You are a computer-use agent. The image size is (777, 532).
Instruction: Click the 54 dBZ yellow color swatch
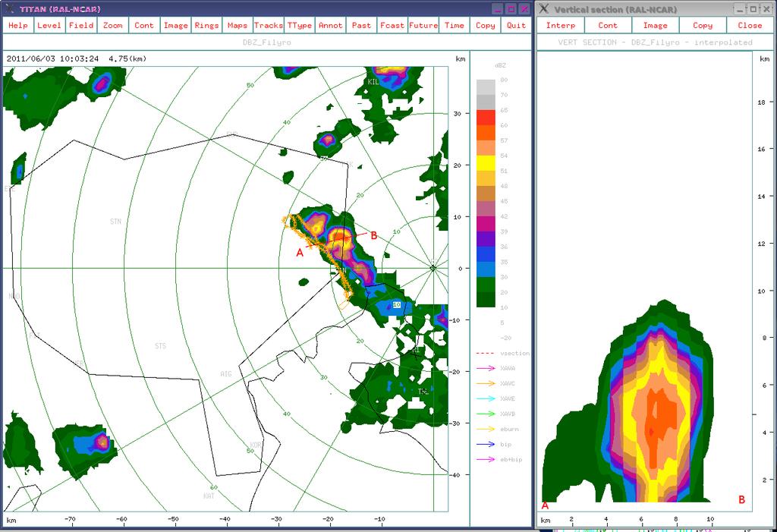click(486, 162)
